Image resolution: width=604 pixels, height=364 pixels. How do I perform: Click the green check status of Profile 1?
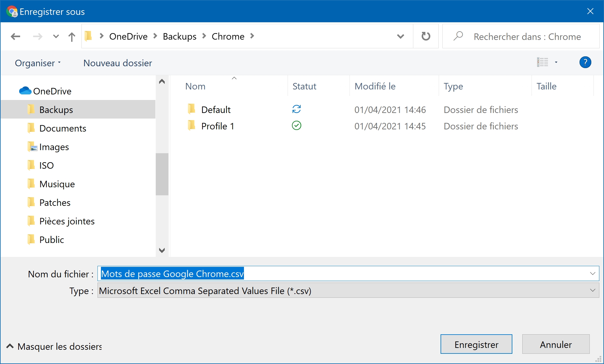296,125
